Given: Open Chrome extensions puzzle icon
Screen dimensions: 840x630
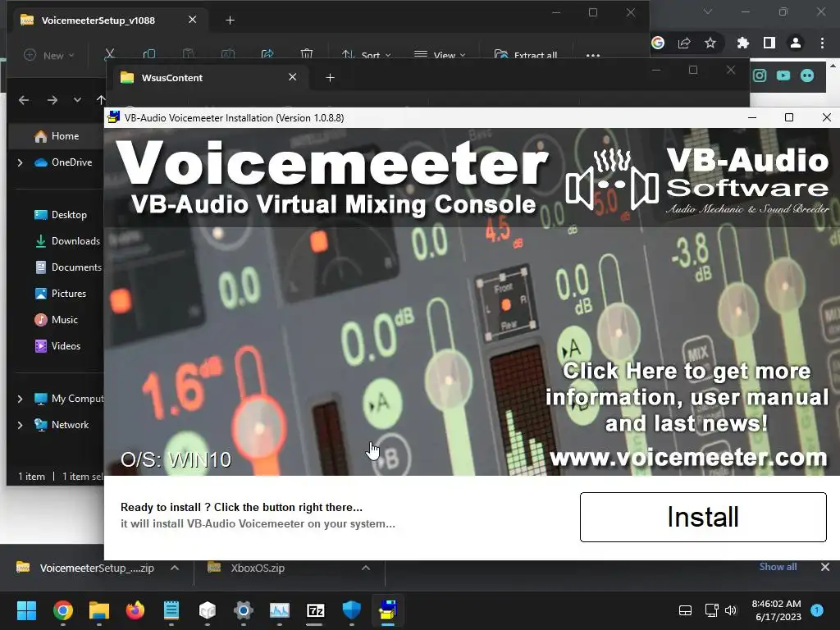Looking at the screenshot, I should tap(743, 43).
